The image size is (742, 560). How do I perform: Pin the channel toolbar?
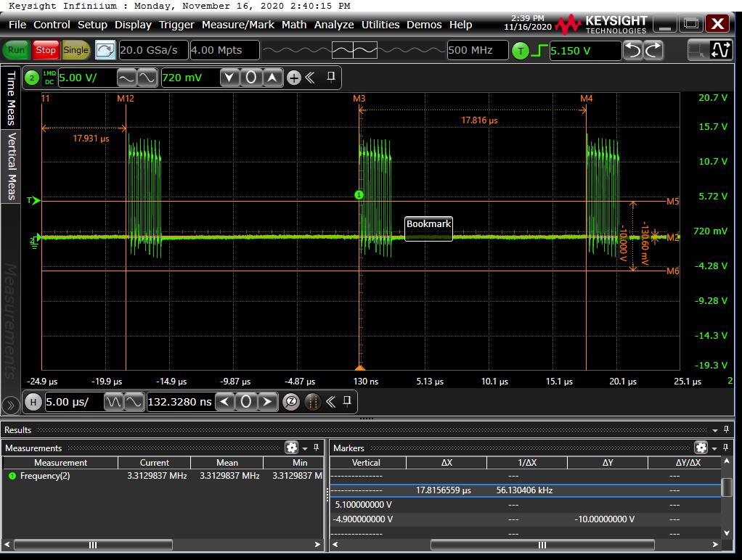coord(331,77)
